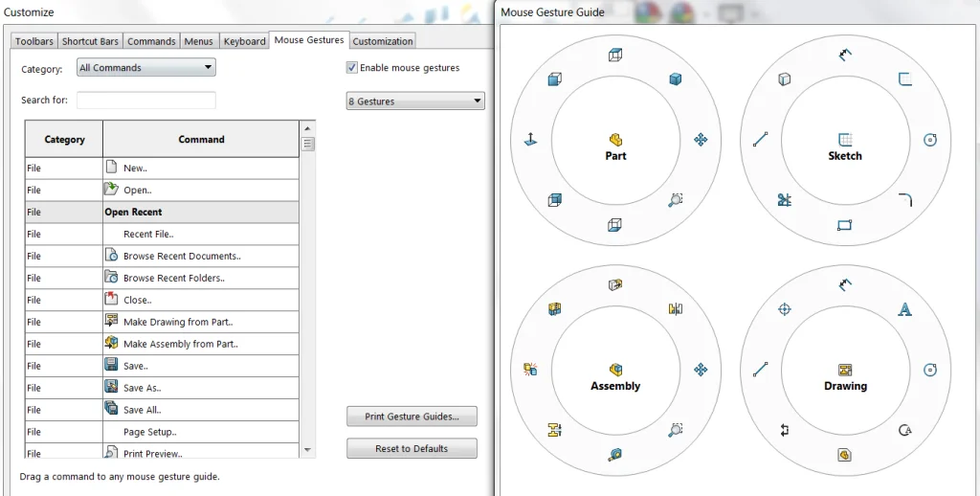Image resolution: width=980 pixels, height=496 pixels.
Task: Click the Reset to Defaults button
Action: click(x=412, y=448)
